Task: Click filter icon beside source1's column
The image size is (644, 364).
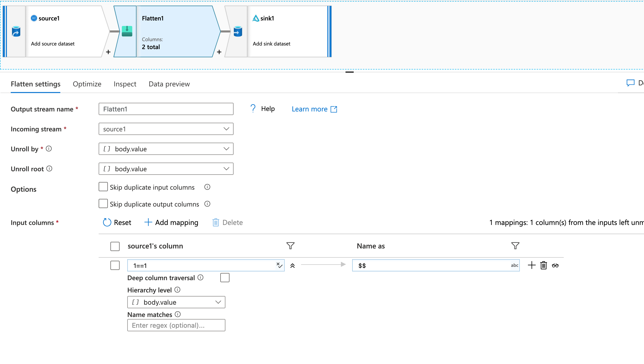Action: click(x=290, y=246)
